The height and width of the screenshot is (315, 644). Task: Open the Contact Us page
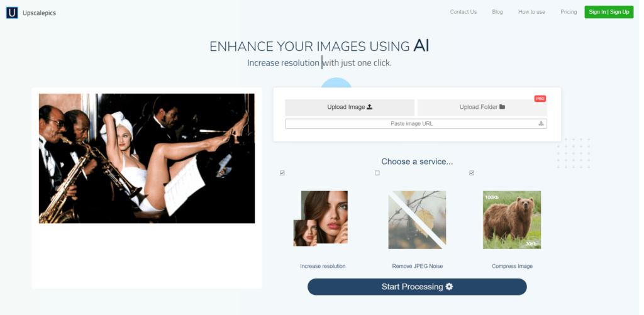(464, 12)
